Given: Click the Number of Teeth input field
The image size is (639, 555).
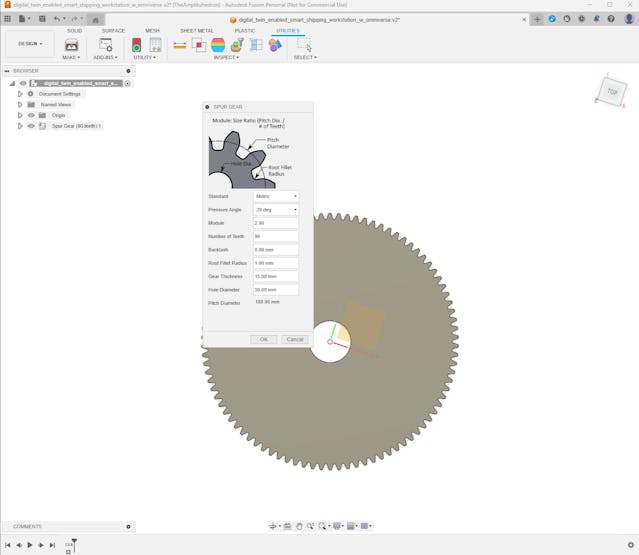Looking at the screenshot, I should [x=276, y=236].
